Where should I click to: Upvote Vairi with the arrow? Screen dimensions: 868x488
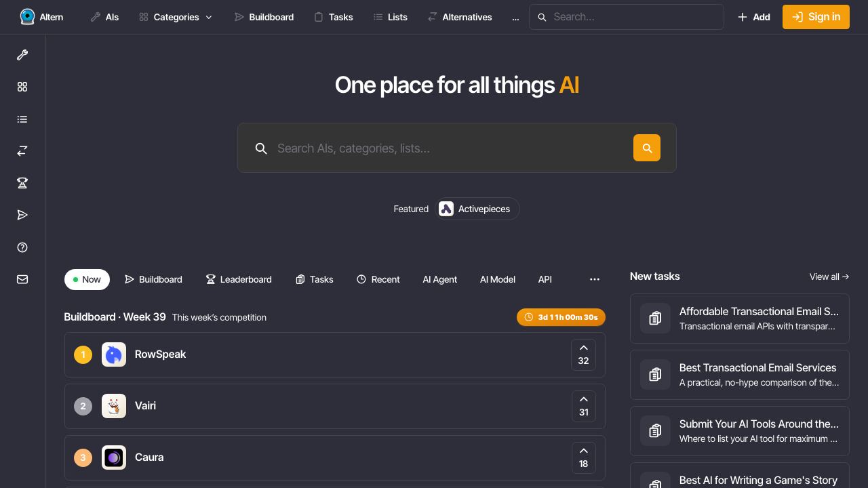(x=583, y=406)
